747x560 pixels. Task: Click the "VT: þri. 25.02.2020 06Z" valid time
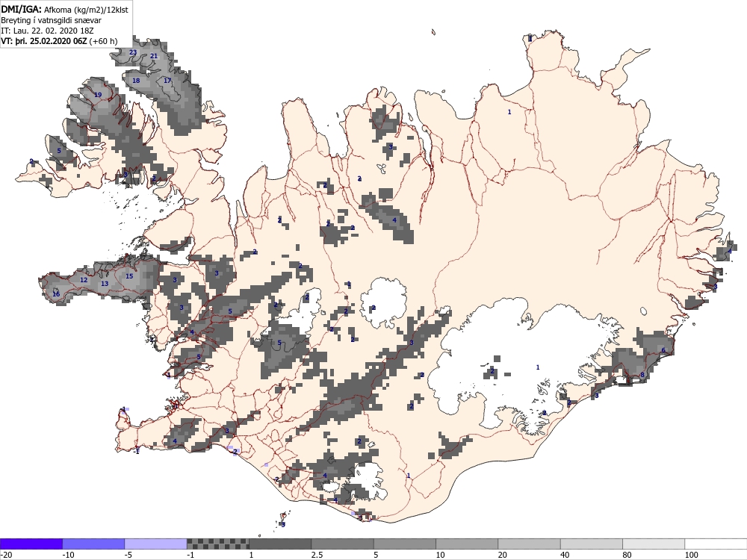[44, 41]
